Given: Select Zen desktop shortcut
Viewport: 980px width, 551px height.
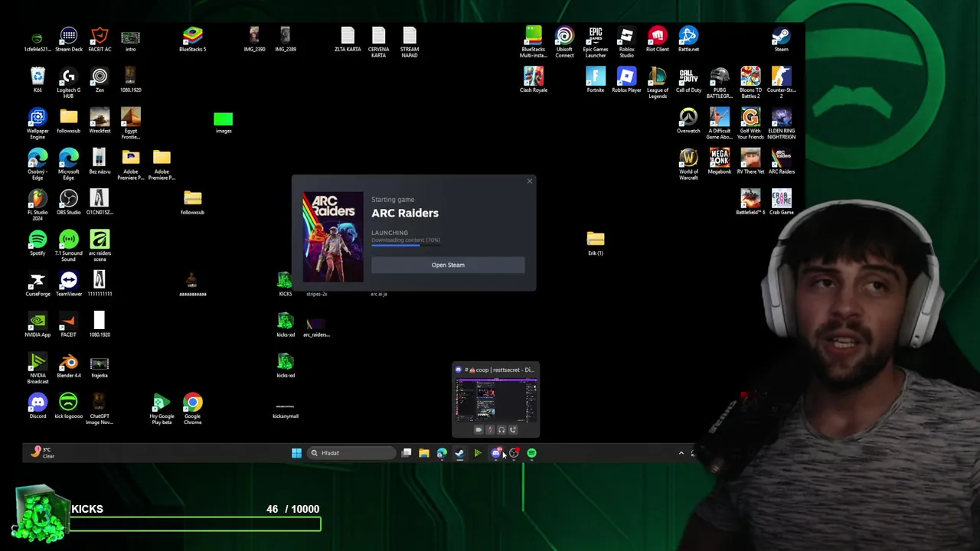Looking at the screenshot, I should pyautogui.click(x=100, y=80).
